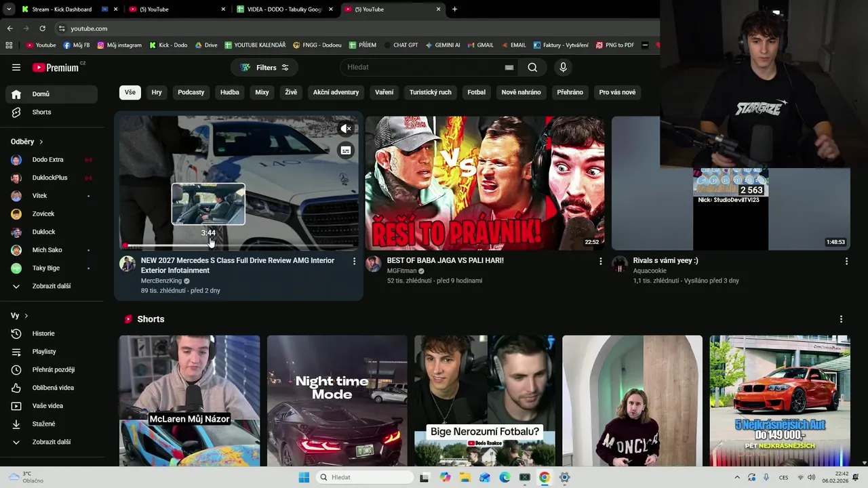The image size is (868, 488).
Task: Open Vaše videa in sidebar
Action: click(52, 406)
